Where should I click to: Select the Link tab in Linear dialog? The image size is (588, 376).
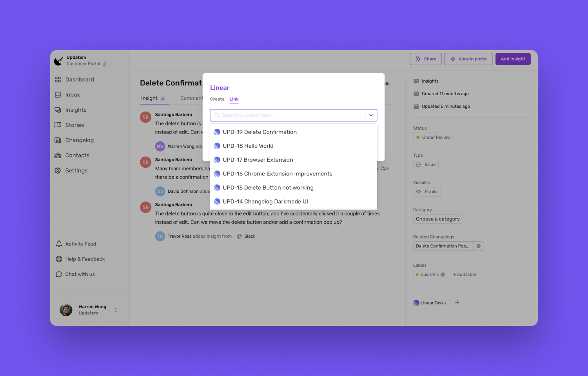click(234, 99)
